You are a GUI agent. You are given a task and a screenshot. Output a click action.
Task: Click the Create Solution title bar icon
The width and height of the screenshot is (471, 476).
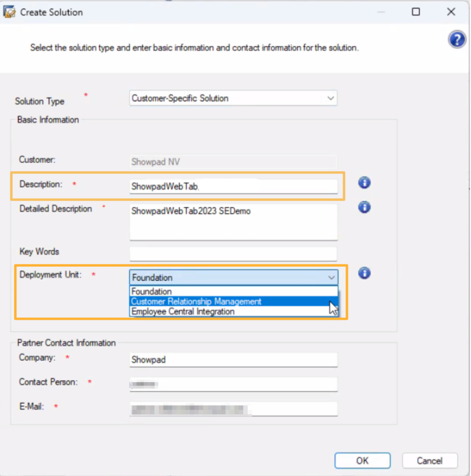pyautogui.click(x=9, y=12)
